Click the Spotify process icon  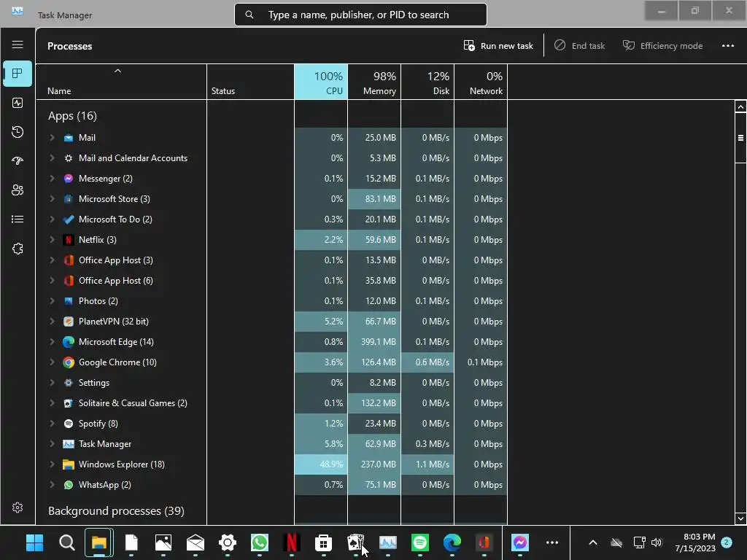click(69, 424)
